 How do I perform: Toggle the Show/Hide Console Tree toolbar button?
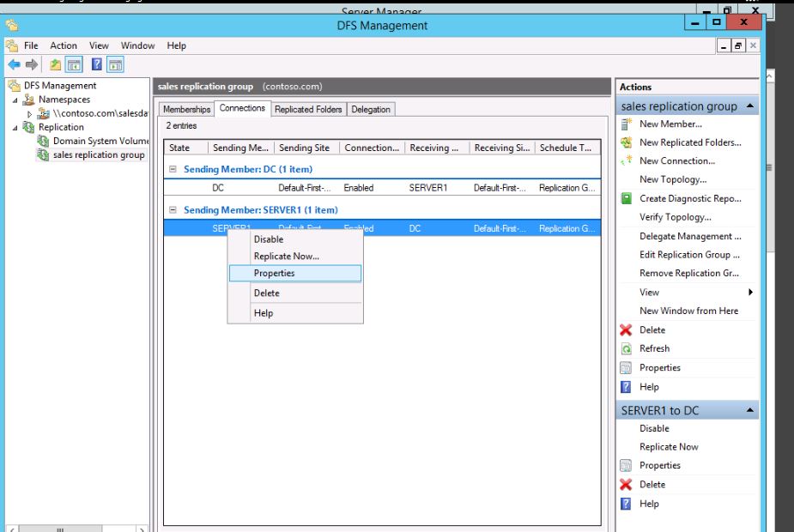[x=73, y=64]
